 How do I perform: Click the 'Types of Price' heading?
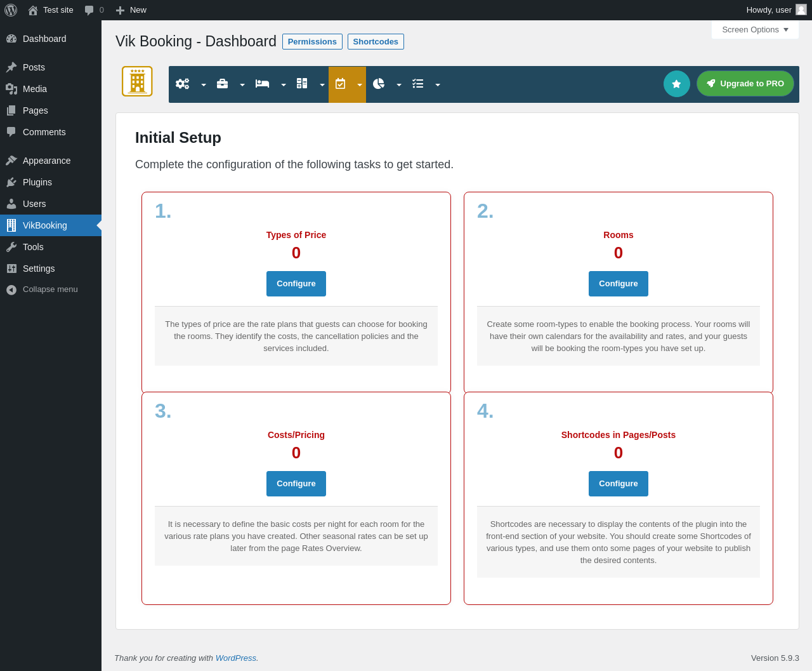click(x=296, y=235)
